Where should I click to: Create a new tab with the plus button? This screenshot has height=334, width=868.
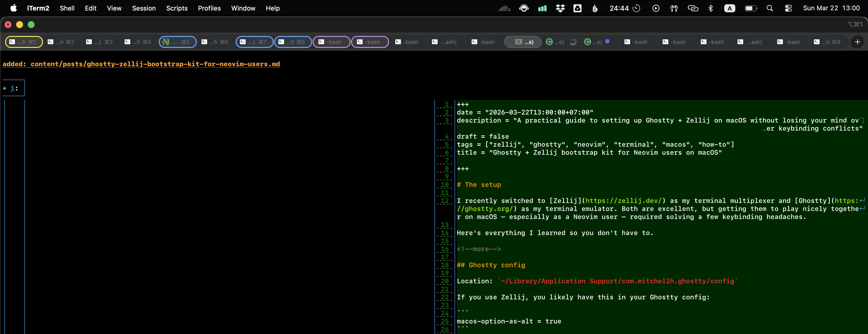pos(857,42)
